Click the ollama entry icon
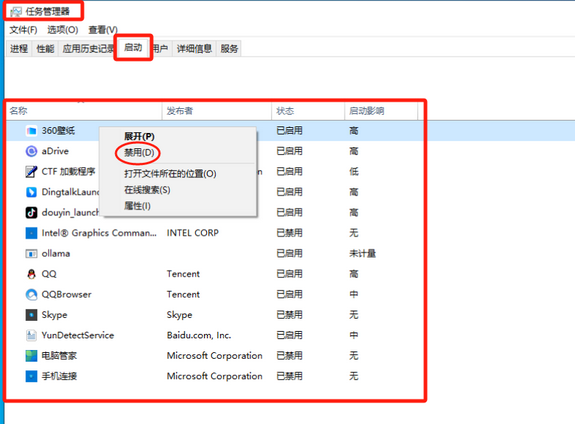 click(31, 253)
